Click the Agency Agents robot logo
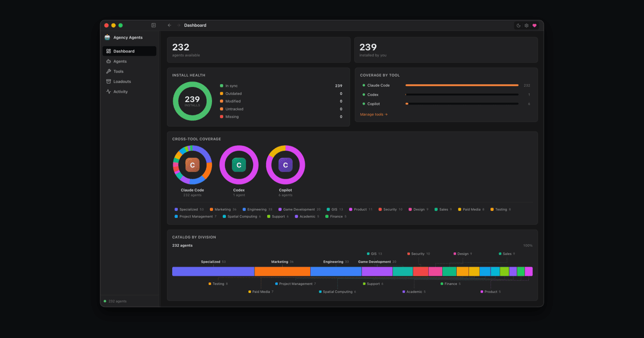 pos(107,38)
